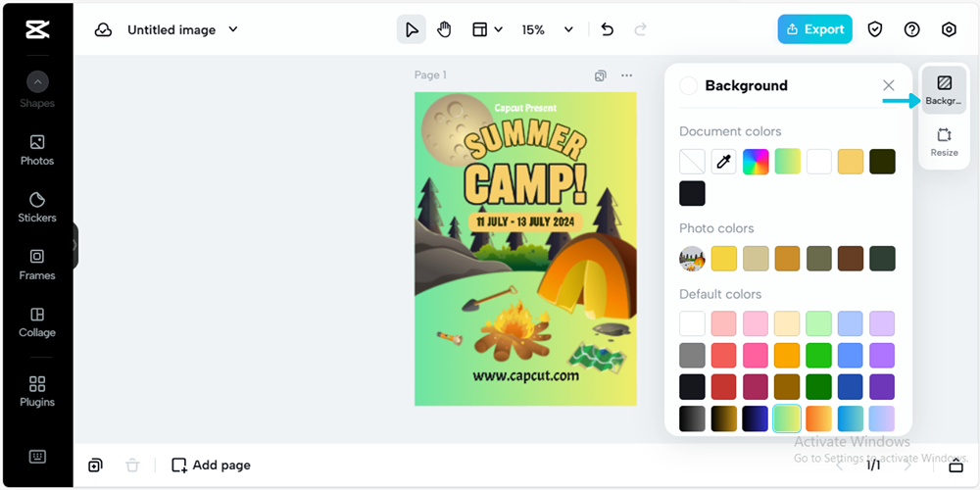Select the hand pan tool
The width and height of the screenshot is (980, 490).
click(444, 29)
